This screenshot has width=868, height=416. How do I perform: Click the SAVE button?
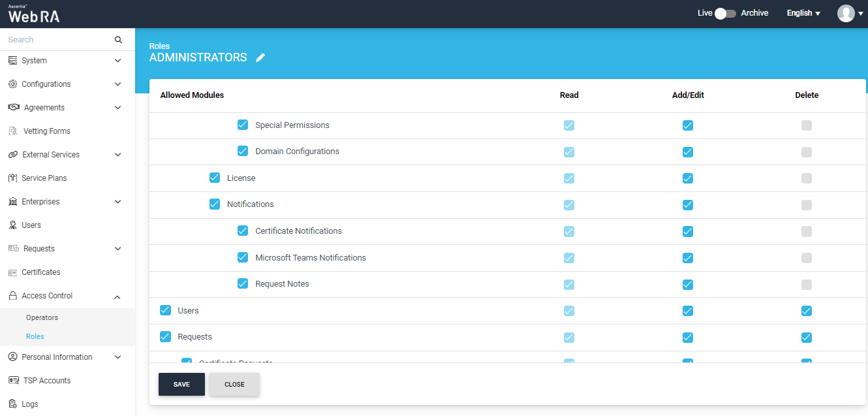tap(181, 385)
